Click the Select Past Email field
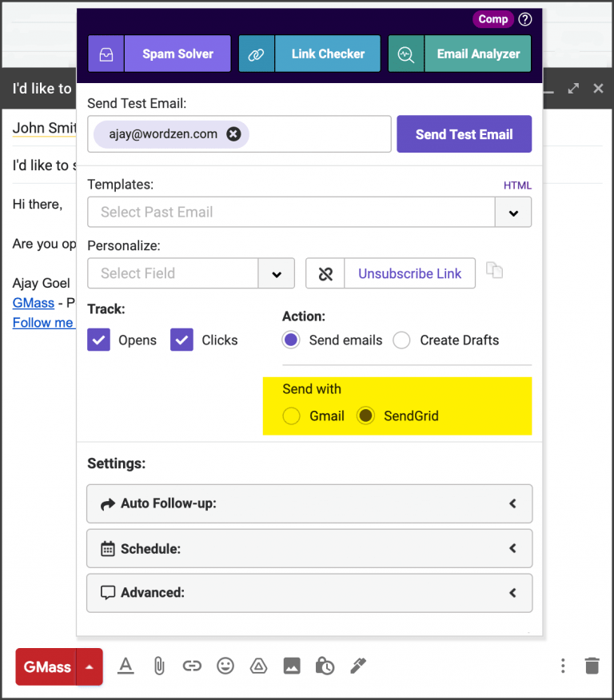The image size is (614, 700). tap(291, 212)
